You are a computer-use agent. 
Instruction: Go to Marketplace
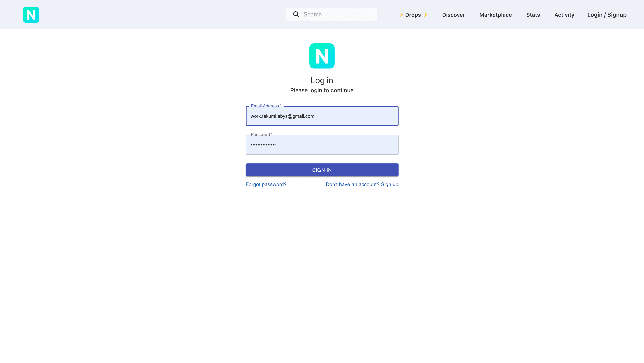tap(496, 15)
